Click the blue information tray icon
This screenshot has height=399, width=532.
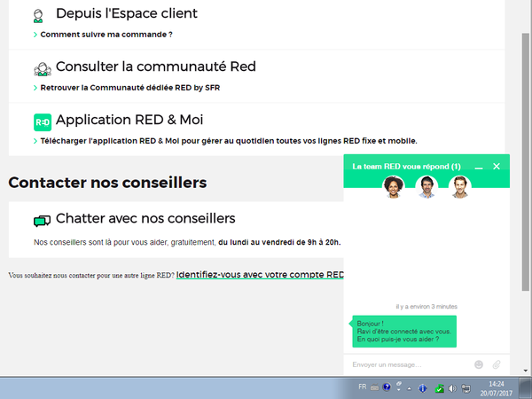(x=422, y=388)
